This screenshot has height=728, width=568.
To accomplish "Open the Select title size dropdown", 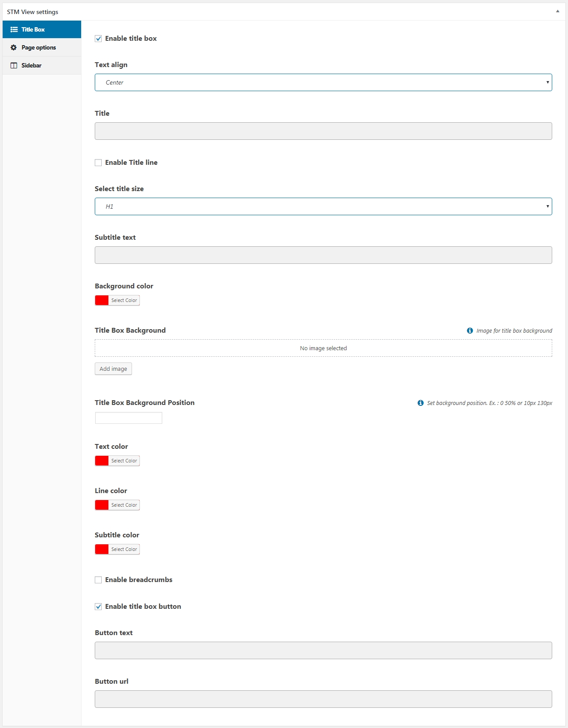I will click(323, 206).
